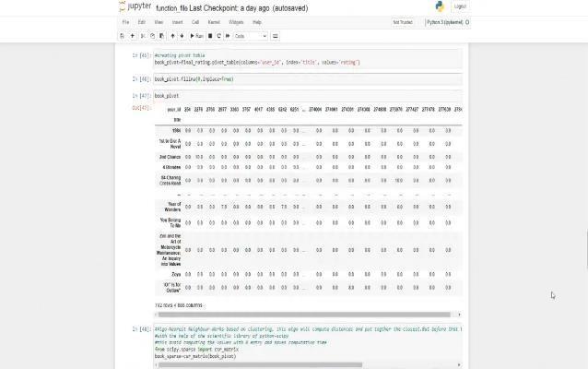
Task: Click the Out[47] output prompt
Action: coord(141,108)
